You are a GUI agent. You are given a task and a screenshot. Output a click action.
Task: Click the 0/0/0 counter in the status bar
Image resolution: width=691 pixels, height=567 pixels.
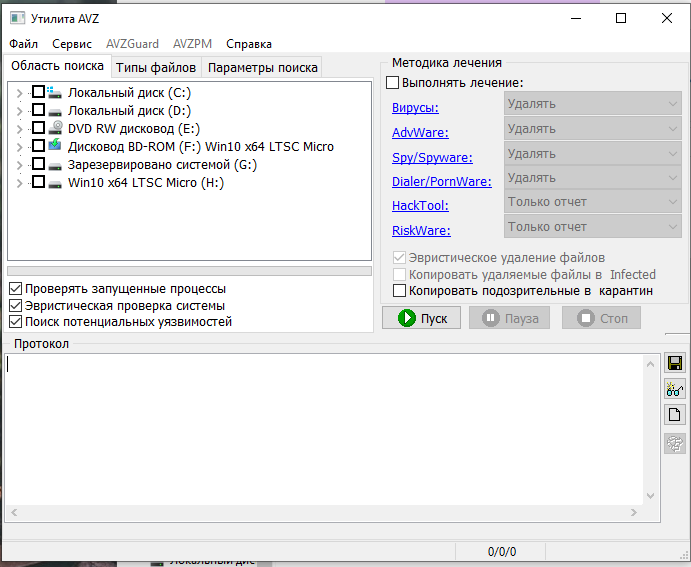coord(502,552)
